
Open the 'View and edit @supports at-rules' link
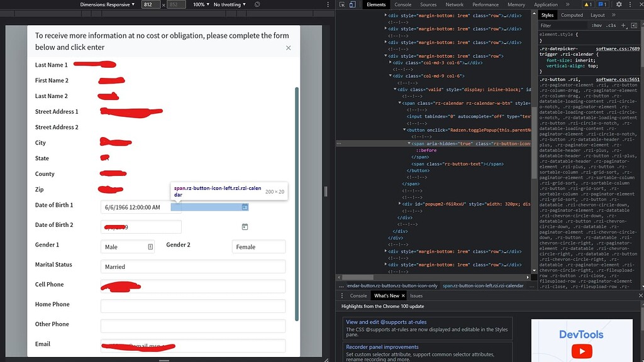point(387,321)
